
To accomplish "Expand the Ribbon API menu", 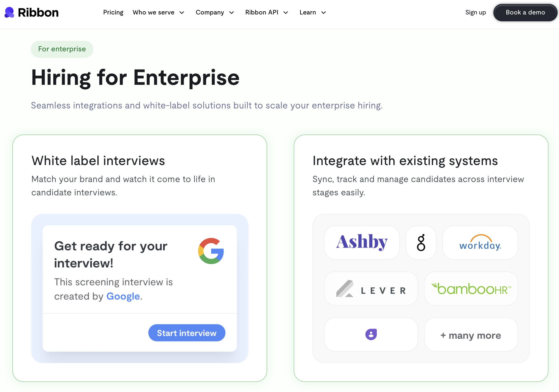I will pyautogui.click(x=266, y=12).
